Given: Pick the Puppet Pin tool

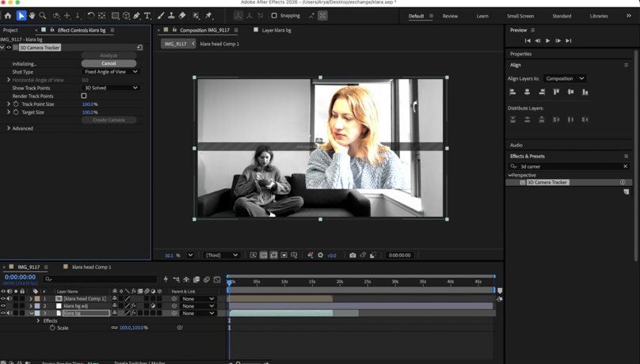Looking at the screenshot, I should coord(209,16).
